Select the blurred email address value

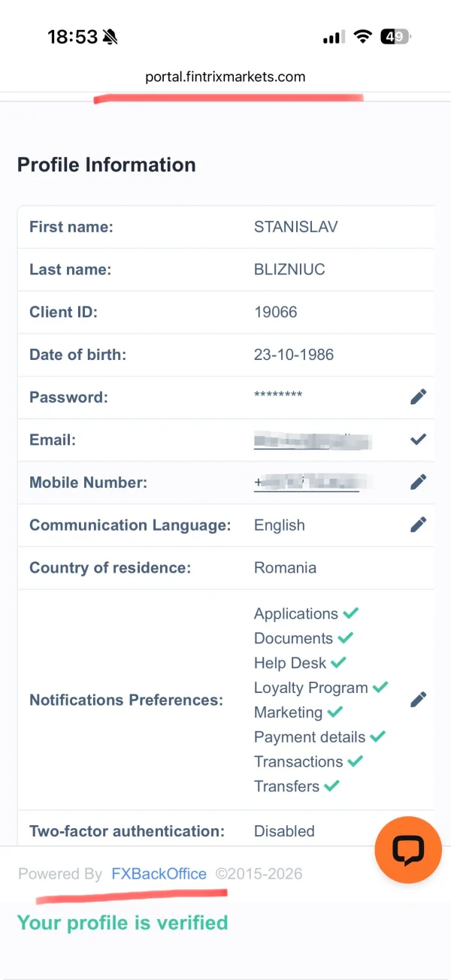(x=312, y=440)
